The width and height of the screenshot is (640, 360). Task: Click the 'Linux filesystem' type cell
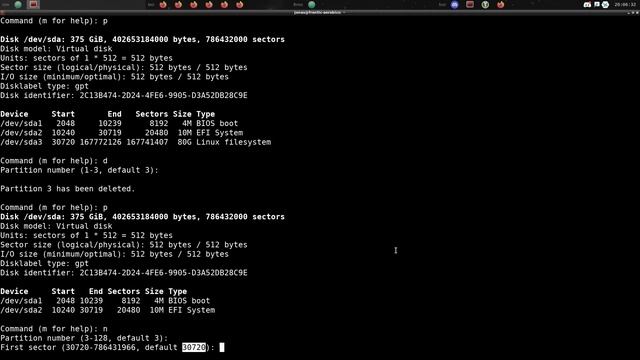pyautogui.click(x=233, y=142)
